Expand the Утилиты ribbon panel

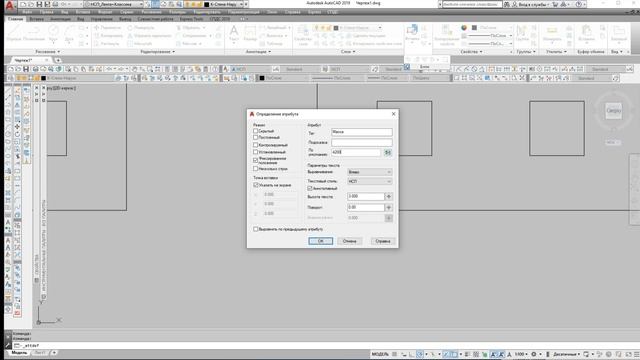coord(556,52)
